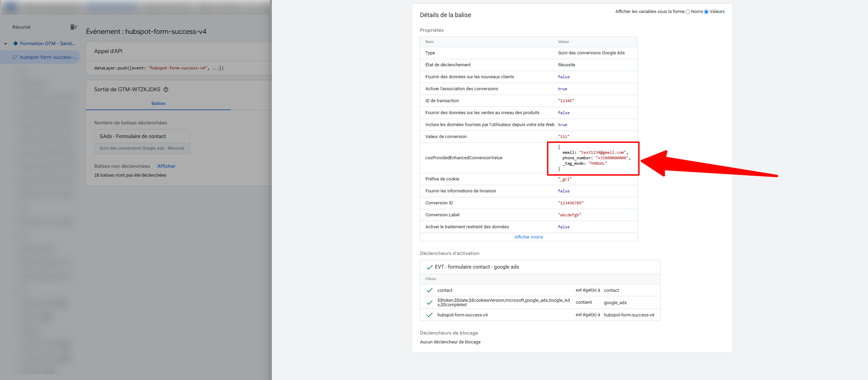Image resolution: width=868 pixels, height=380 pixels.
Task: Click the clear events icon beside Résumé
Action: [x=73, y=27]
